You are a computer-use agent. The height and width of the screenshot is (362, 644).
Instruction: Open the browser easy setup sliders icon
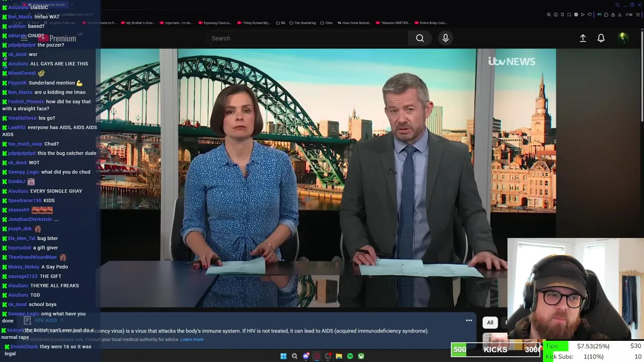pyautogui.click(x=638, y=15)
